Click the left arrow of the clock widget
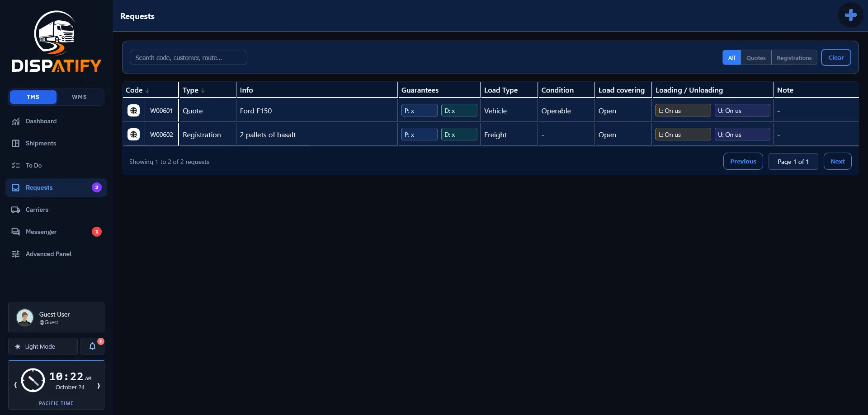 point(15,385)
